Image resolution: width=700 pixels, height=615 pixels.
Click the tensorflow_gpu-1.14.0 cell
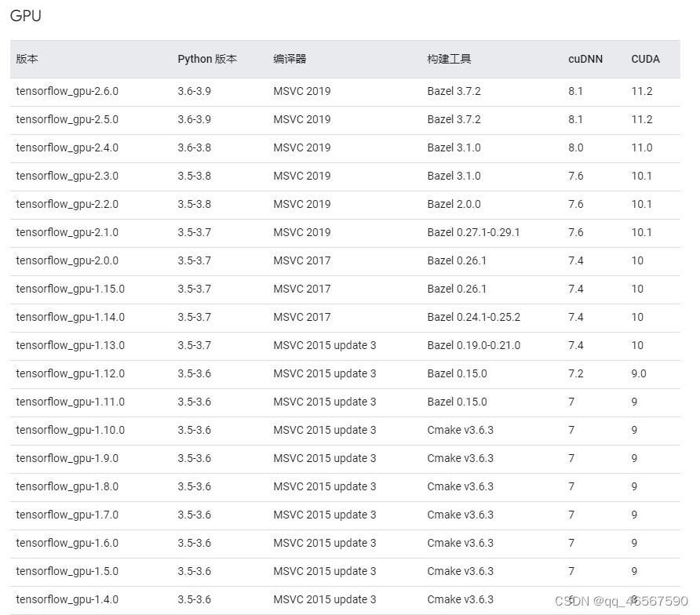point(71,317)
